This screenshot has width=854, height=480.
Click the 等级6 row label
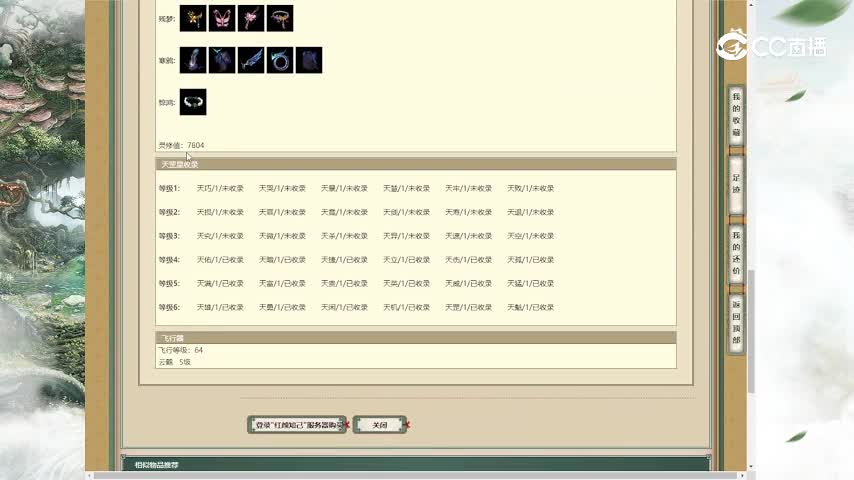(169, 307)
